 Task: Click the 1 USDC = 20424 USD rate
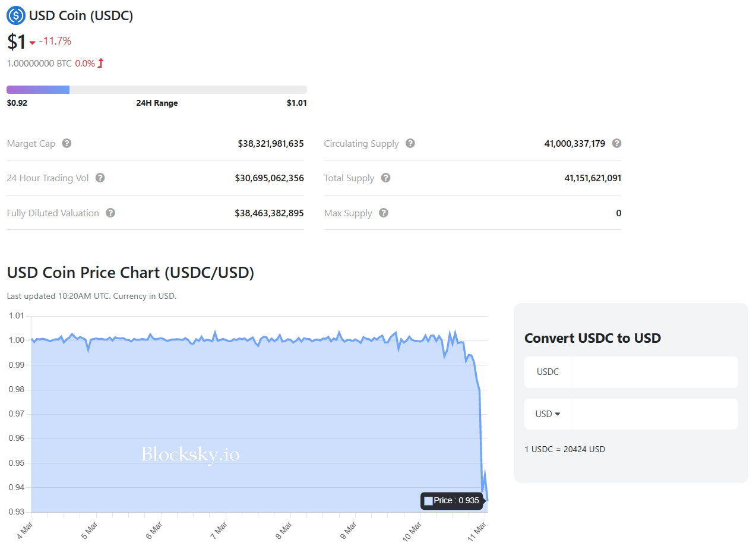click(x=565, y=449)
